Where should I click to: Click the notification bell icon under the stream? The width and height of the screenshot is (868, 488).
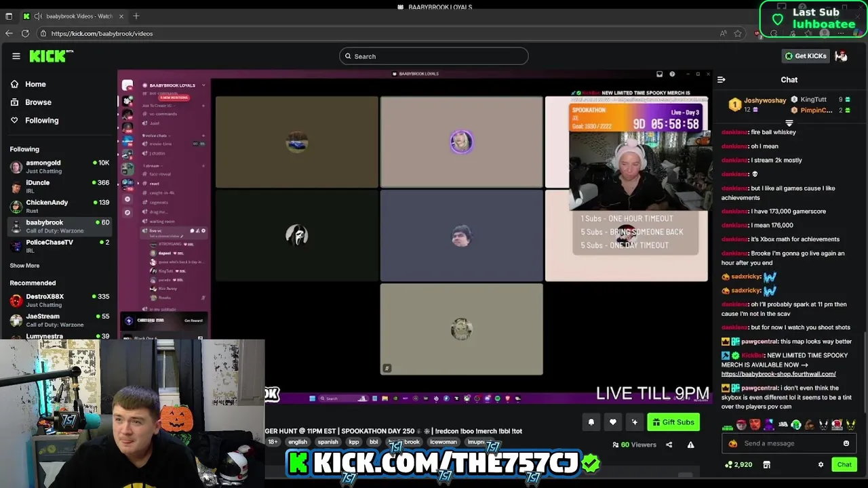click(x=591, y=422)
